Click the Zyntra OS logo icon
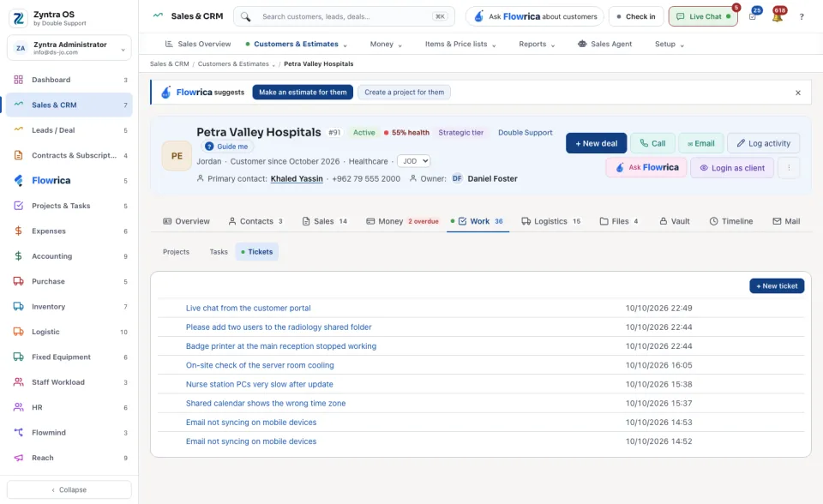Screen dimensions: 823x504 (18, 18)
